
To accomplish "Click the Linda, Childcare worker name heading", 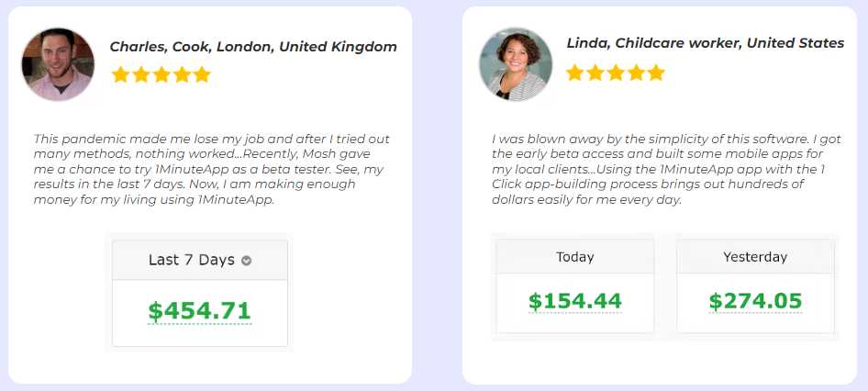I will pyautogui.click(x=706, y=43).
